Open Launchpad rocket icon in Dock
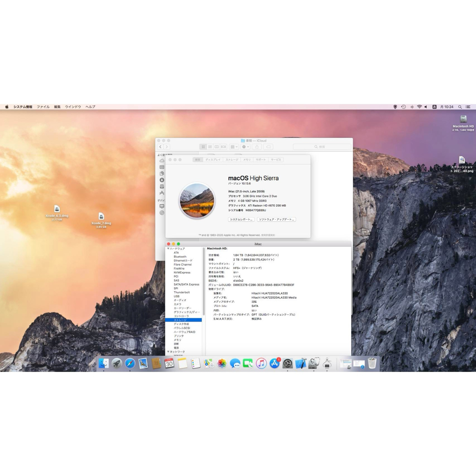 [117, 363]
